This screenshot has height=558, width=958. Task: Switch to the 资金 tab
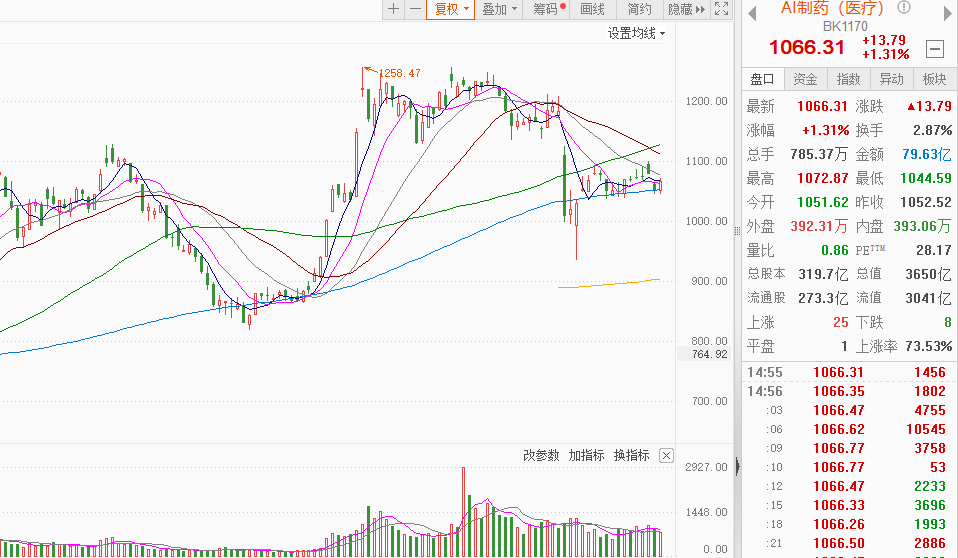pos(805,79)
